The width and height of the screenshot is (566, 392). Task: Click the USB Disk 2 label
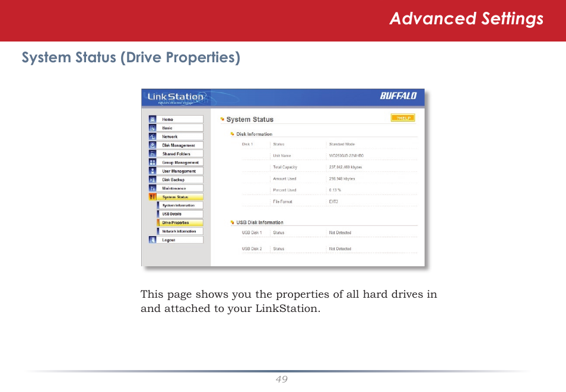coord(252,248)
